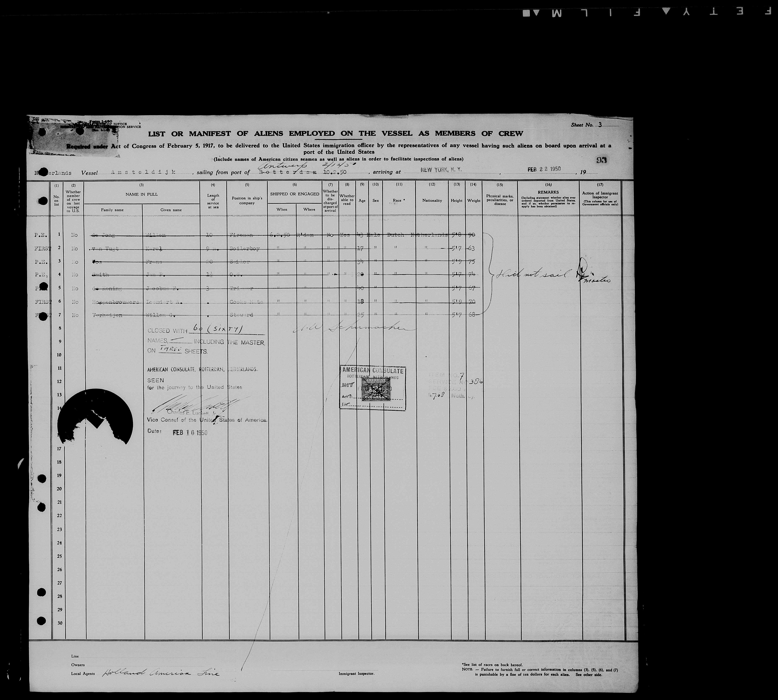
Task: Click the age "17" in row 2
Action: [361, 248]
